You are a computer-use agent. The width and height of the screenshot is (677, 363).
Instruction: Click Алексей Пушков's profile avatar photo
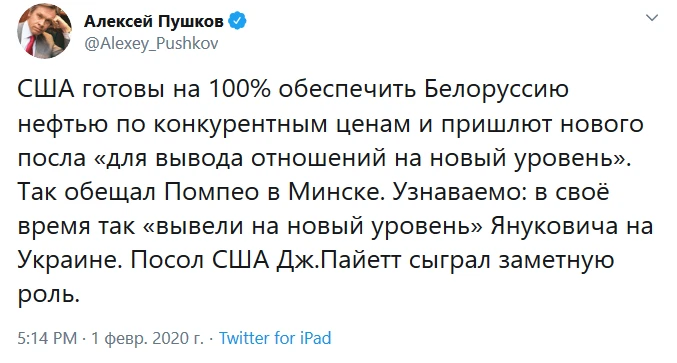click(x=44, y=31)
